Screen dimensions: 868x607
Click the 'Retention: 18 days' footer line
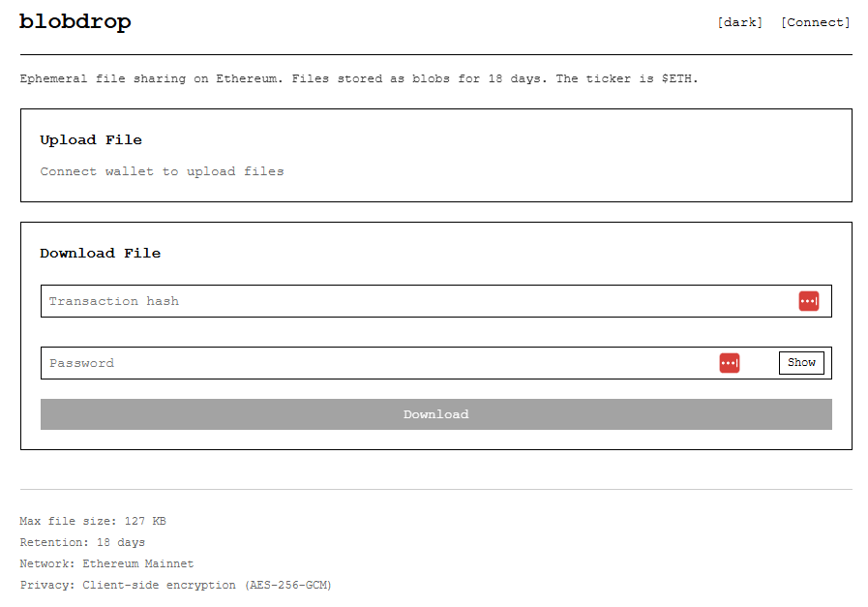tap(82, 543)
